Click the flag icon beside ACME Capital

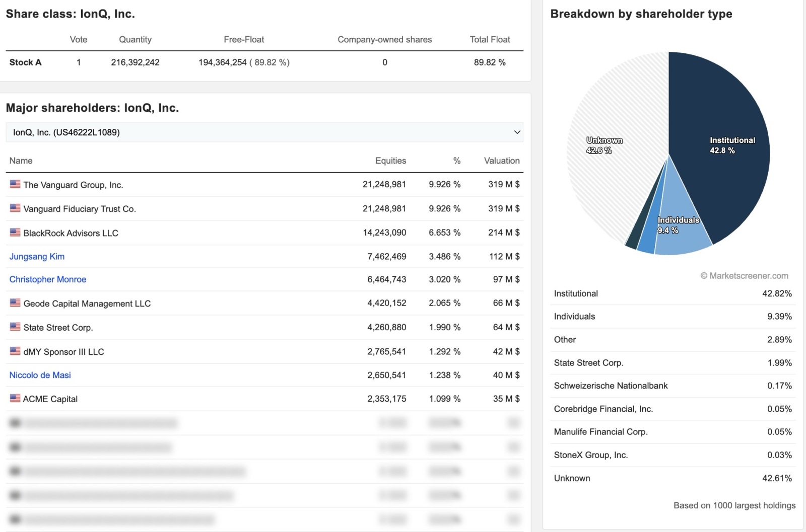15,398
